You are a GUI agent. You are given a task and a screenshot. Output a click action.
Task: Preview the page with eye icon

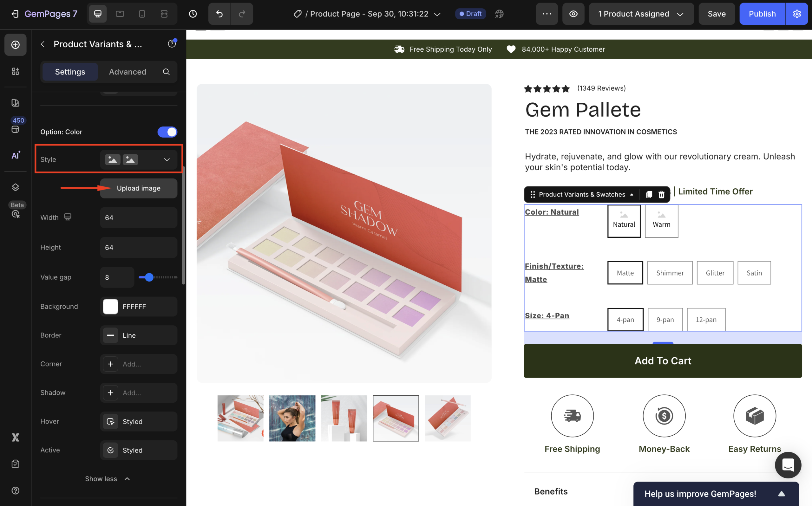(x=573, y=14)
